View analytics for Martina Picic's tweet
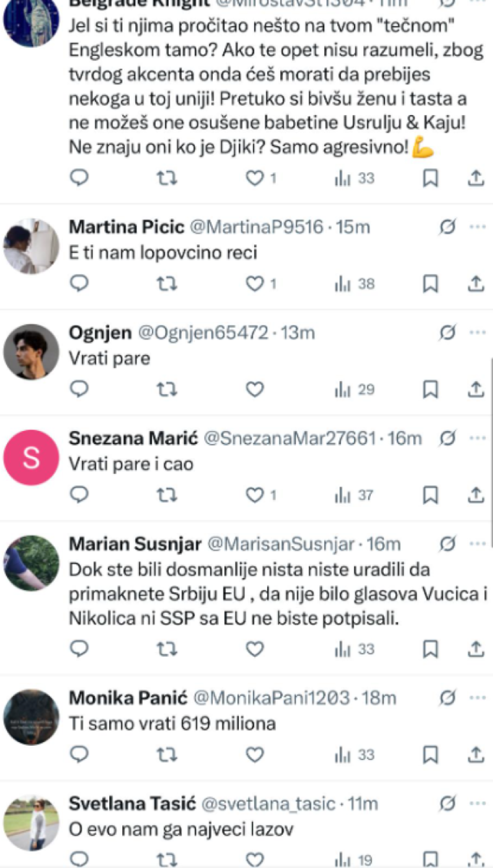Viewport: 493px width, 868px height. pos(354,284)
